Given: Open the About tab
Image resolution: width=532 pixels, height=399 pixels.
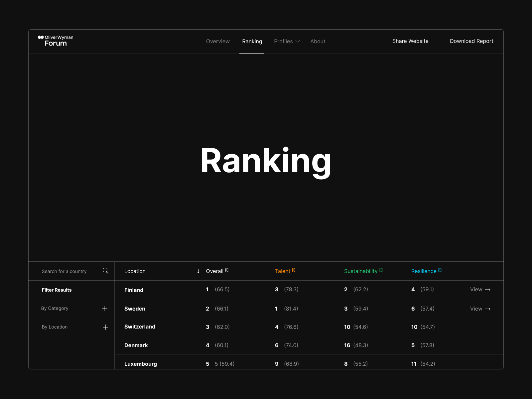Looking at the screenshot, I should pyautogui.click(x=318, y=41).
